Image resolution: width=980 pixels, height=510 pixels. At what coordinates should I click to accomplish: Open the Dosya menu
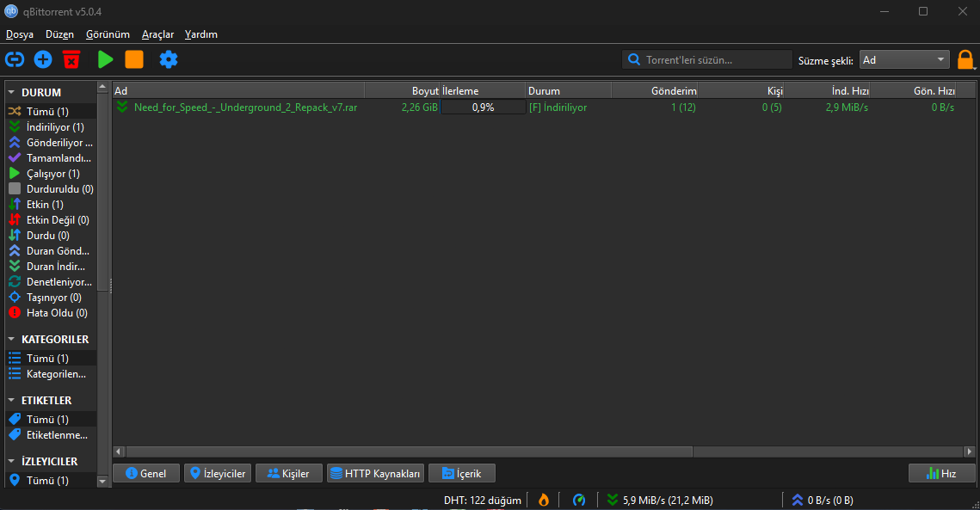coord(20,34)
